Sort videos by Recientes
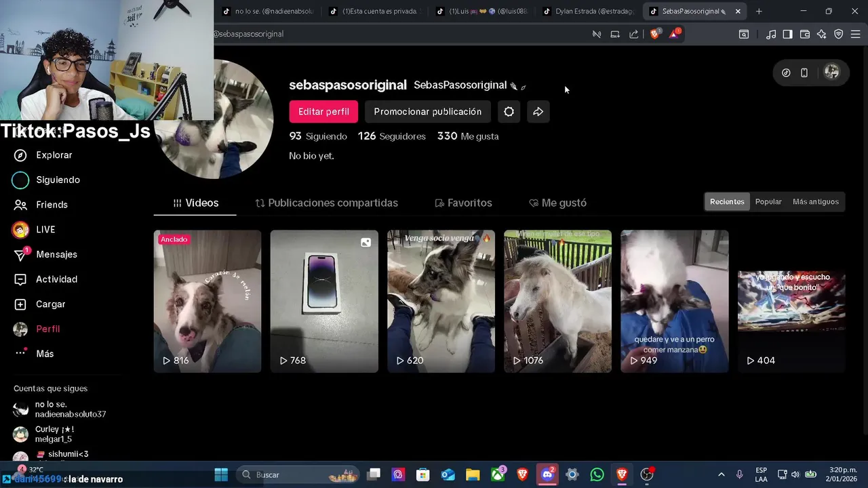868x488 pixels. pos(727,201)
